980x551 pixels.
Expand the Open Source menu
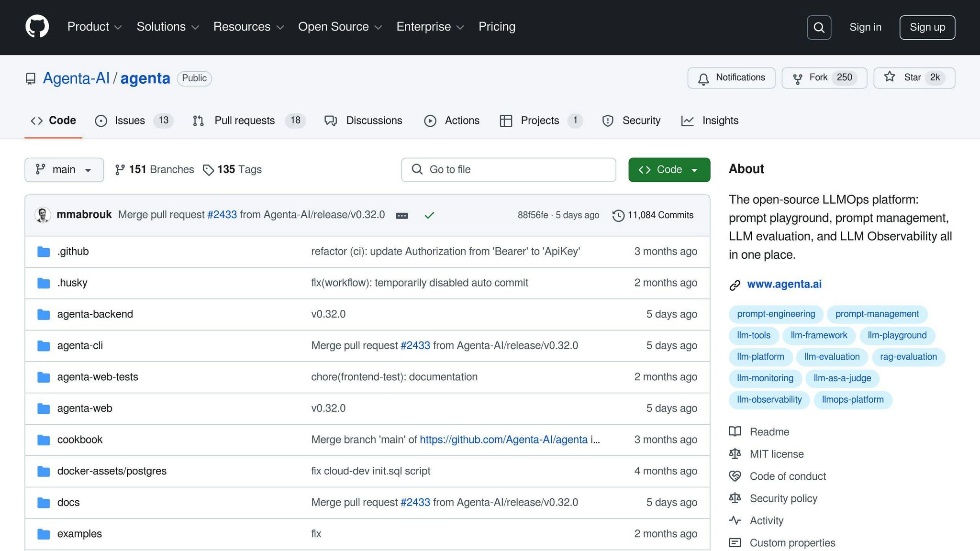click(x=340, y=27)
